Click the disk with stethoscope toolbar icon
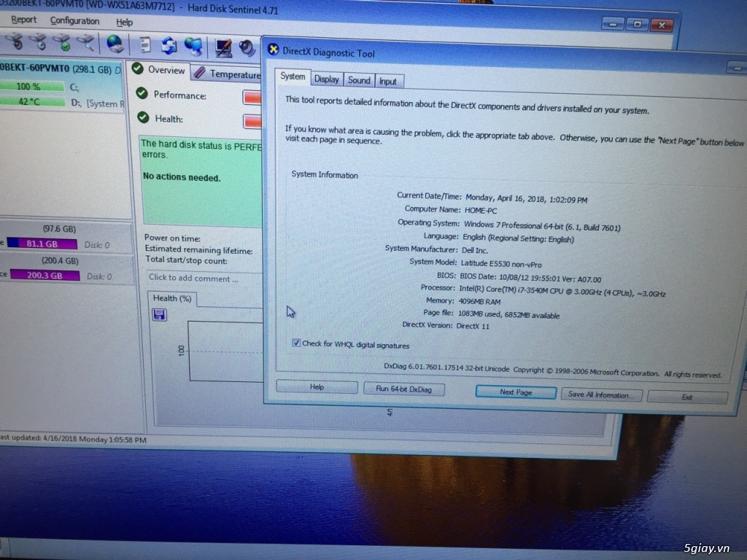The height and width of the screenshot is (560, 747). (15, 42)
